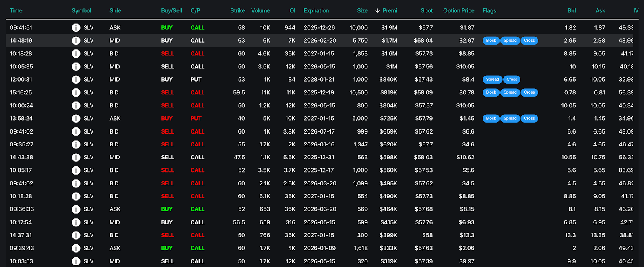Open info icon for 09:36:33 row
Image resolution: width=644 pixels, height=267 pixels.
pos(76,209)
